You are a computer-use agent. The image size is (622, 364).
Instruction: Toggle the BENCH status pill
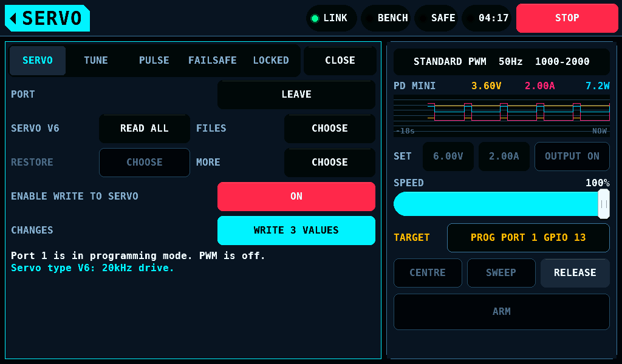[x=386, y=18]
